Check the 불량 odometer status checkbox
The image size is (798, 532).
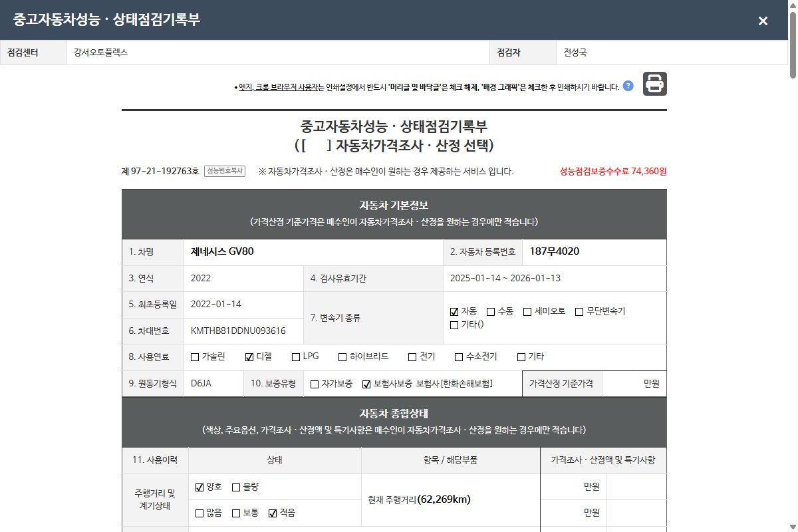coord(236,487)
